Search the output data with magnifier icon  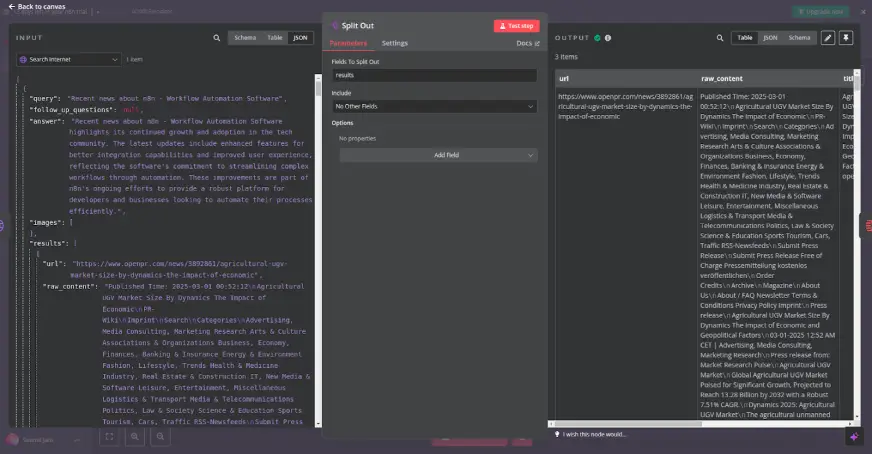click(719, 38)
